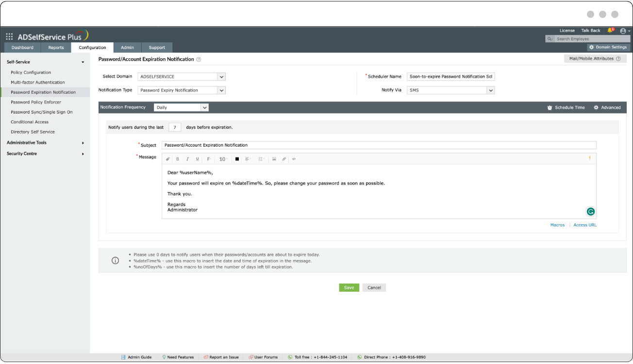Open Schedule Time settings

tap(566, 108)
